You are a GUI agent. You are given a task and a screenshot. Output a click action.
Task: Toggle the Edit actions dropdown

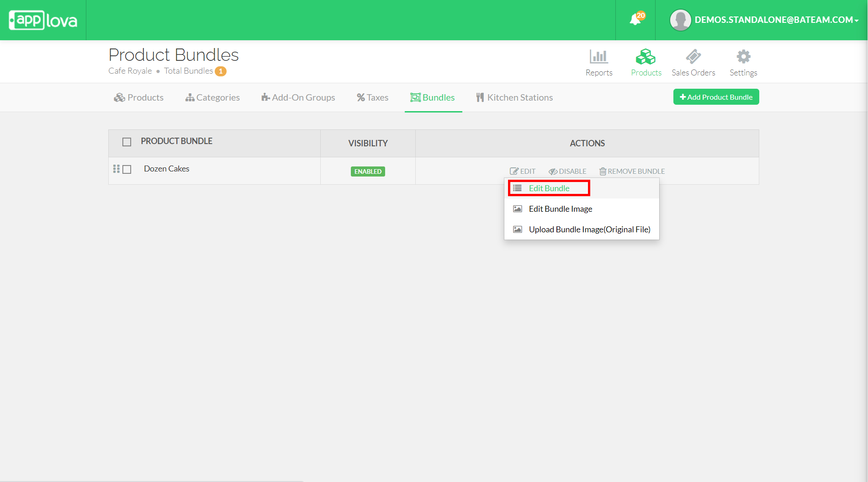coord(523,171)
